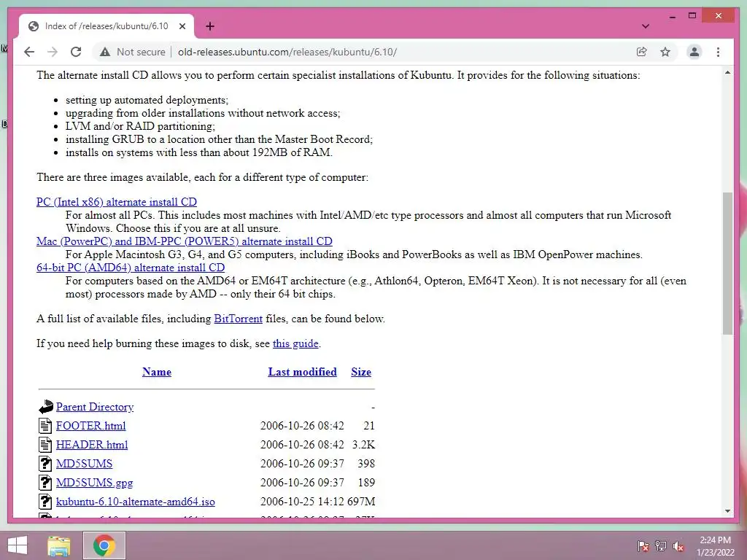Viewport: 747px width, 560px height.
Task: Open 64-bit PC (AMD64) alternate install CD link
Action: (131, 268)
